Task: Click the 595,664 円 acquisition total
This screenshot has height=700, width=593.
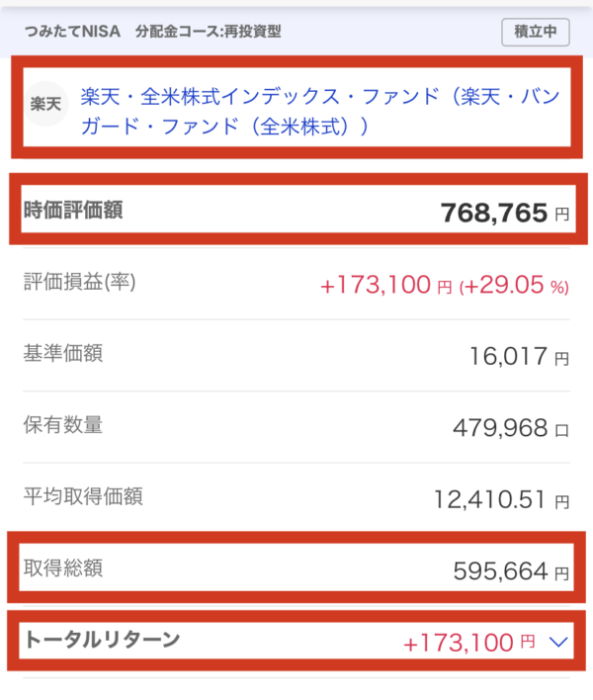Action: tap(511, 571)
